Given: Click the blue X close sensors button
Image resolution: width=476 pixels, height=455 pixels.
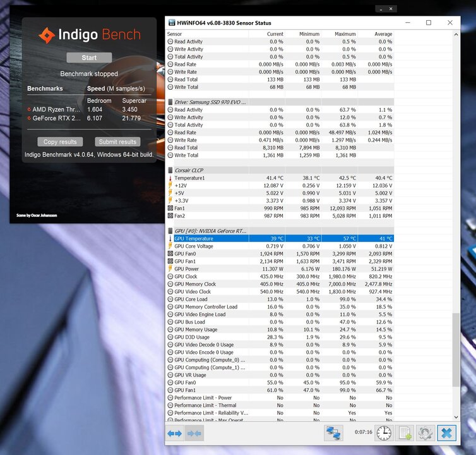Looking at the screenshot, I should coord(446,433).
